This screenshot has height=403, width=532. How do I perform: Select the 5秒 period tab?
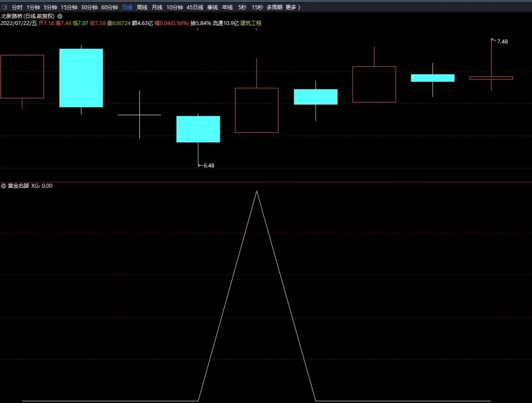coord(242,7)
